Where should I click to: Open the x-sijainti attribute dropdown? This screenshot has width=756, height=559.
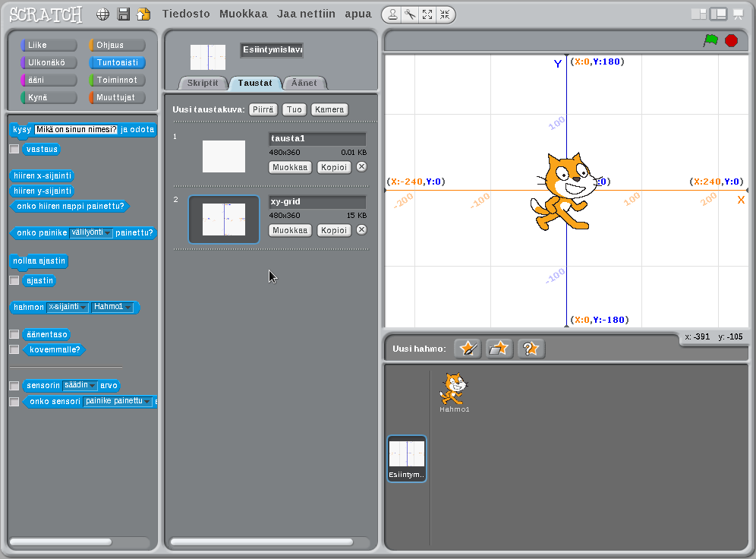pyautogui.click(x=68, y=307)
